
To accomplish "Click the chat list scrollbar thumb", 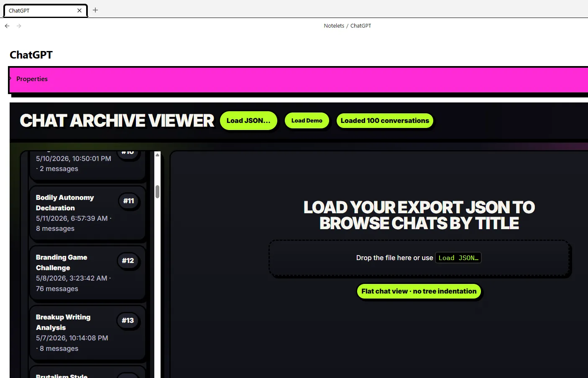I will pos(157,192).
